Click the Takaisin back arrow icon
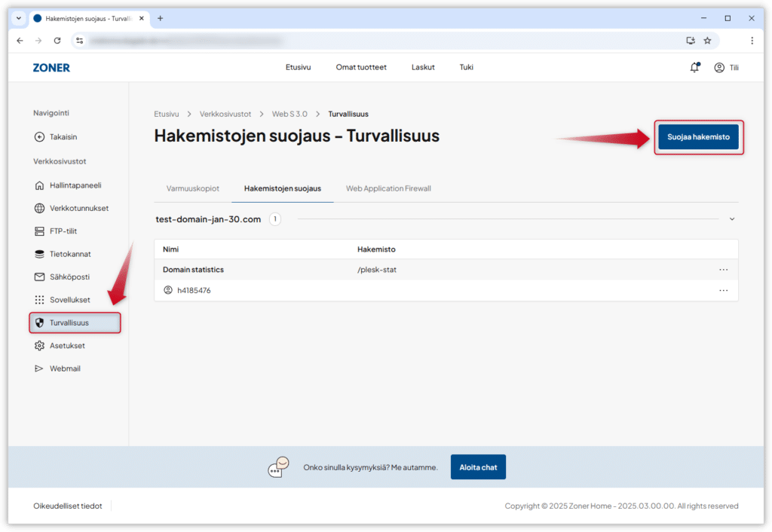Image resolution: width=772 pixels, height=532 pixels. point(40,137)
